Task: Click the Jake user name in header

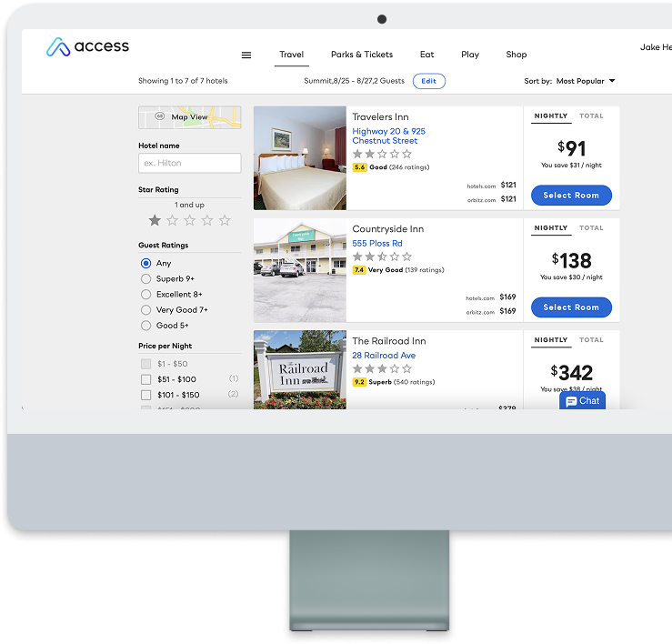Action: point(656,47)
